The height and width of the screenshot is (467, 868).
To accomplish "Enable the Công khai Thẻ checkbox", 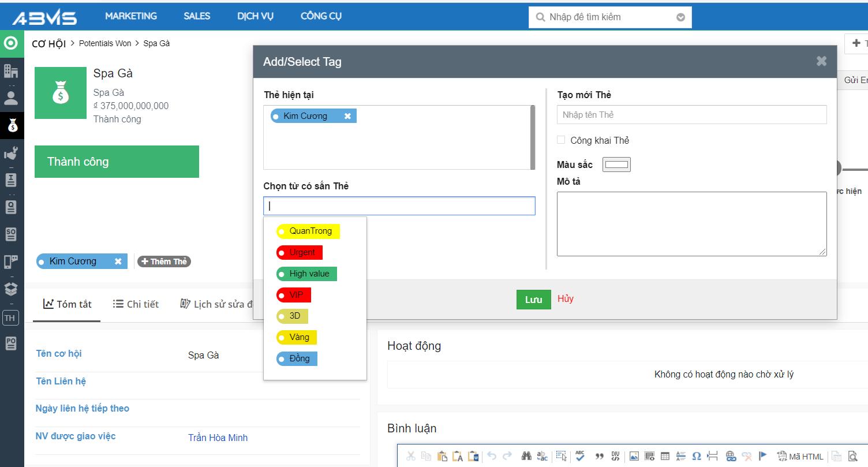I will pyautogui.click(x=561, y=140).
